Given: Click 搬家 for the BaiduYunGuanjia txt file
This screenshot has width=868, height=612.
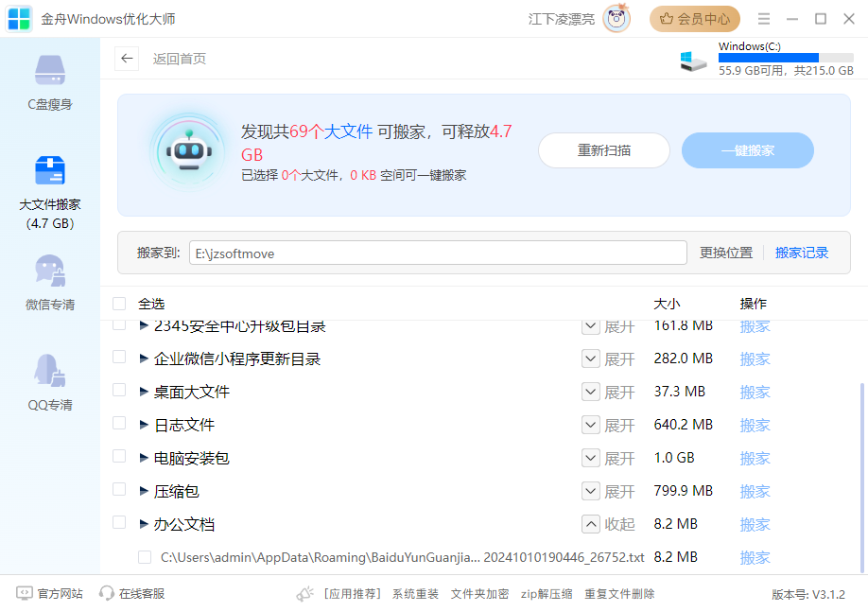Looking at the screenshot, I should click(x=755, y=558).
